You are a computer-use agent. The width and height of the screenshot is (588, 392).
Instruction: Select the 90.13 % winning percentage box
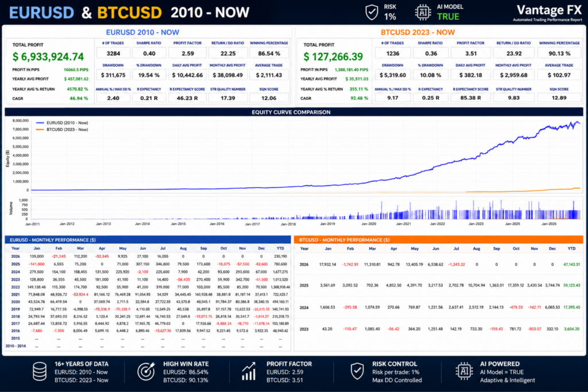(559, 53)
